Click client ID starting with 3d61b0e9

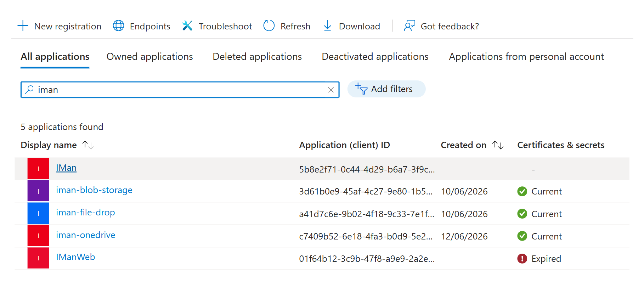pos(366,191)
